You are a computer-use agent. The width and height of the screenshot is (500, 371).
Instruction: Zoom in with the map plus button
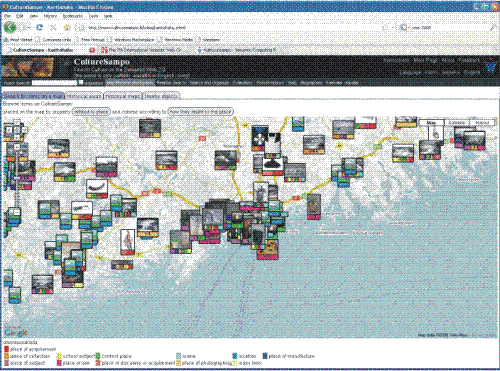(x=16, y=146)
